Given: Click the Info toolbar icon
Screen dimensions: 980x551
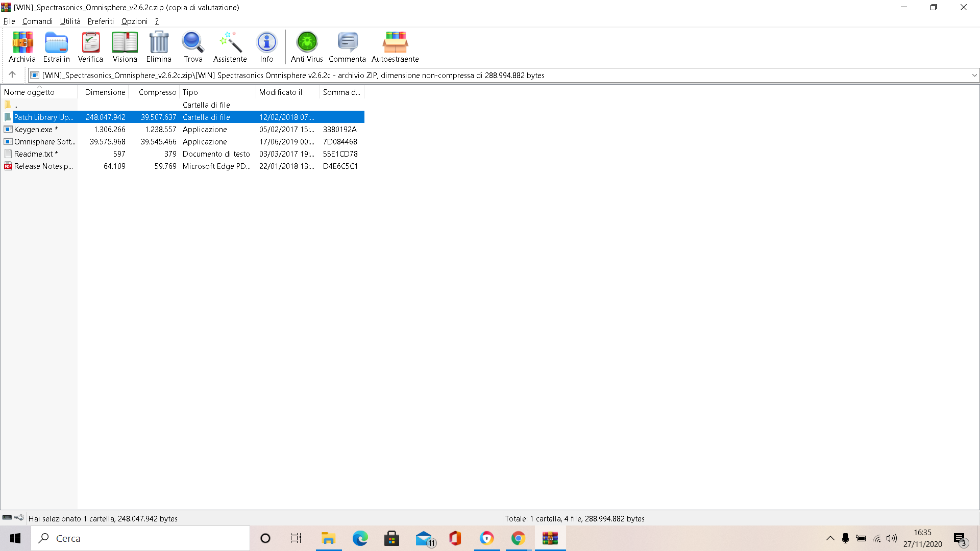Looking at the screenshot, I should click(x=266, y=47).
